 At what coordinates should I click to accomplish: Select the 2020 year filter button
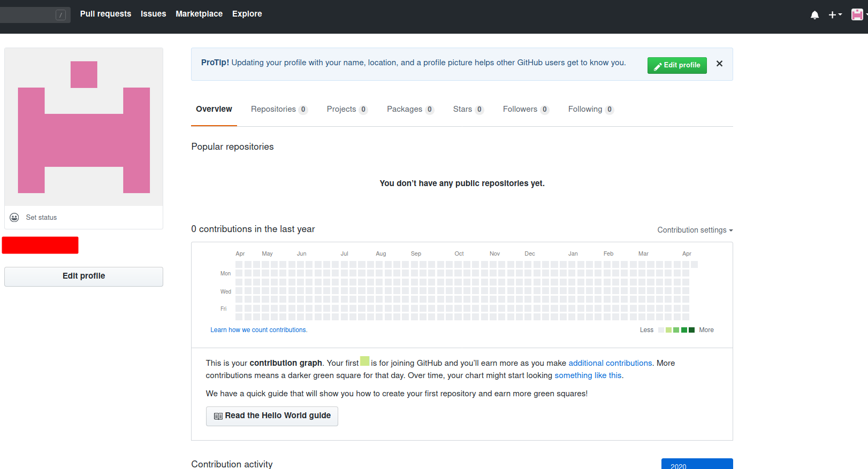pos(696,465)
